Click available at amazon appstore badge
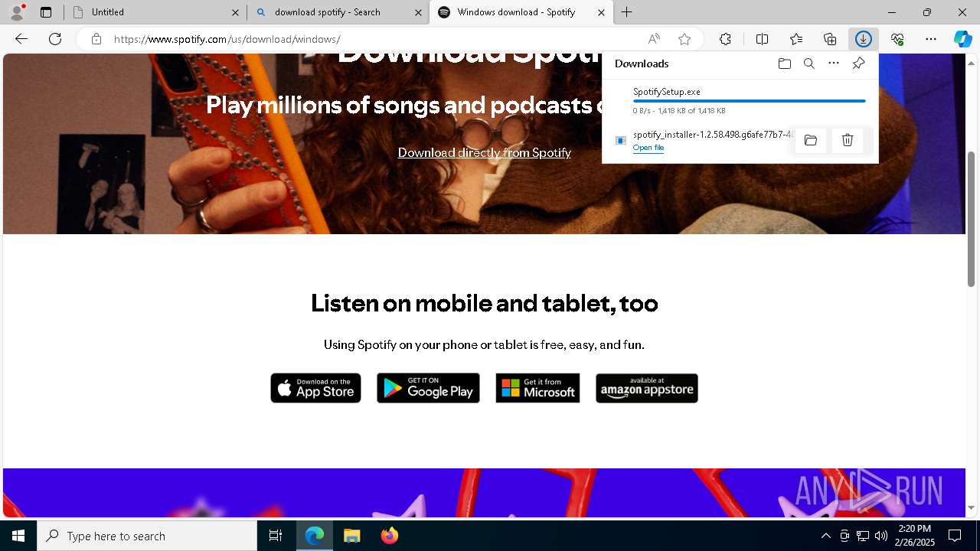980x551 pixels. [x=647, y=388]
